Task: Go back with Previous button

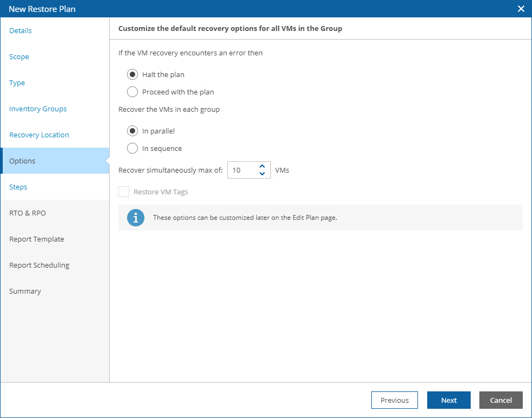Action: (x=394, y=400)
